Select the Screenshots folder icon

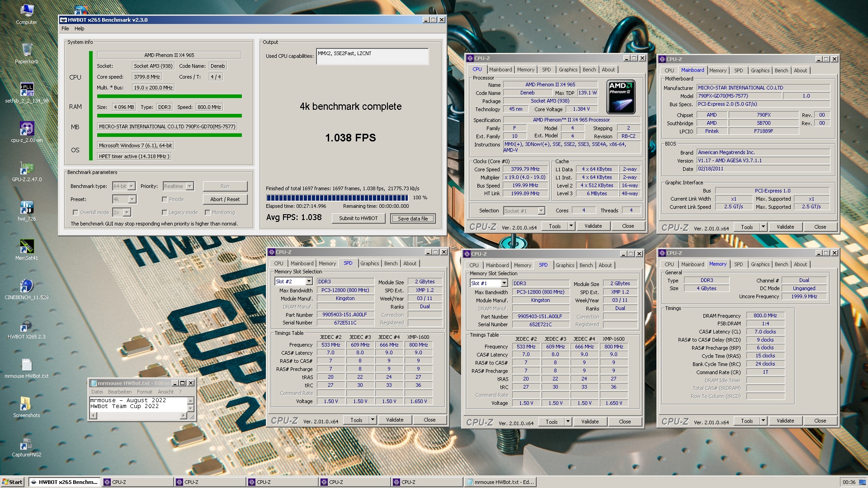click(x=26, y=407)
